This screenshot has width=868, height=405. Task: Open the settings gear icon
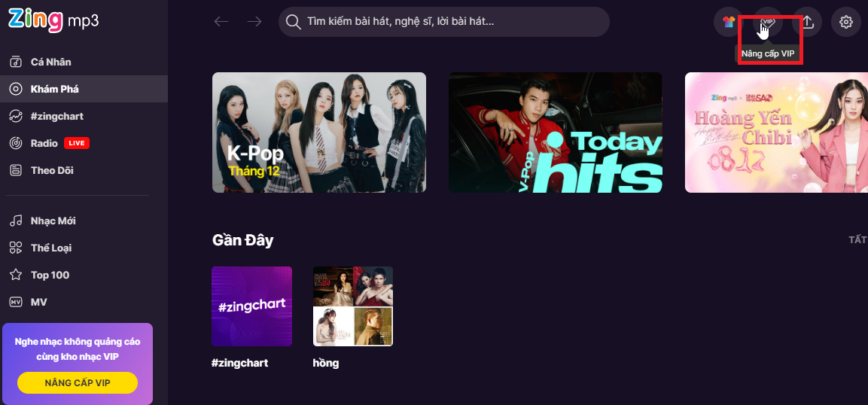[846, 22]
